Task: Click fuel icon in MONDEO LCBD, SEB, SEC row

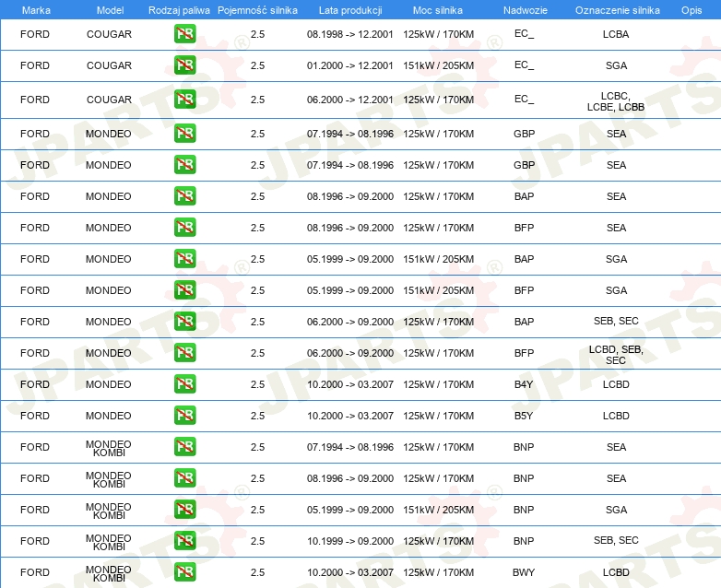Action: tap(184, 353)
